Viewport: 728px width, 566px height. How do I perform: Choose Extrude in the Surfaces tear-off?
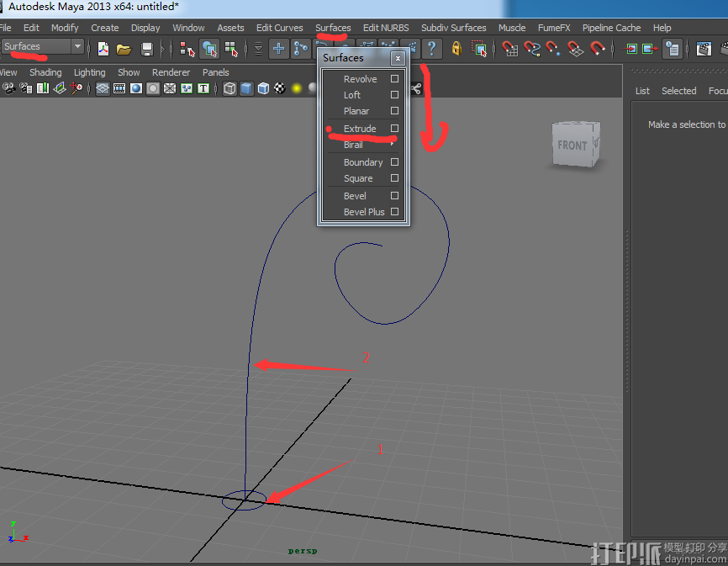[x=360, y=129]
